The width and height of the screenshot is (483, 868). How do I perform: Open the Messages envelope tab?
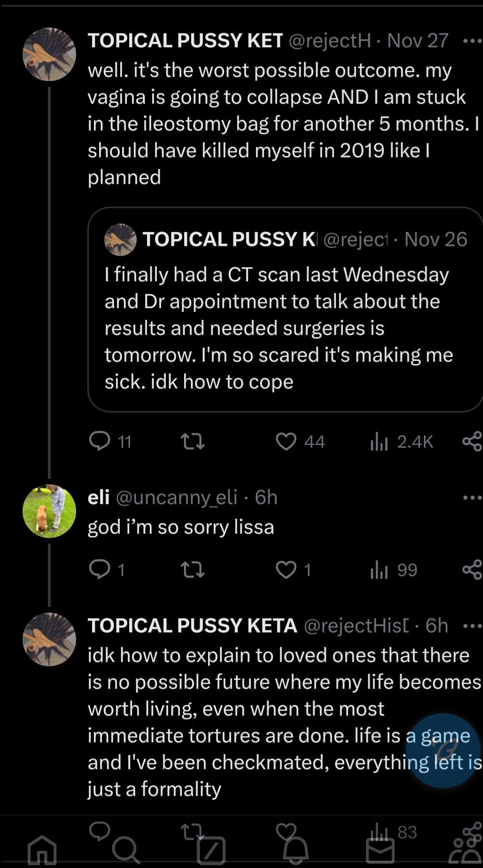[380, 851]
